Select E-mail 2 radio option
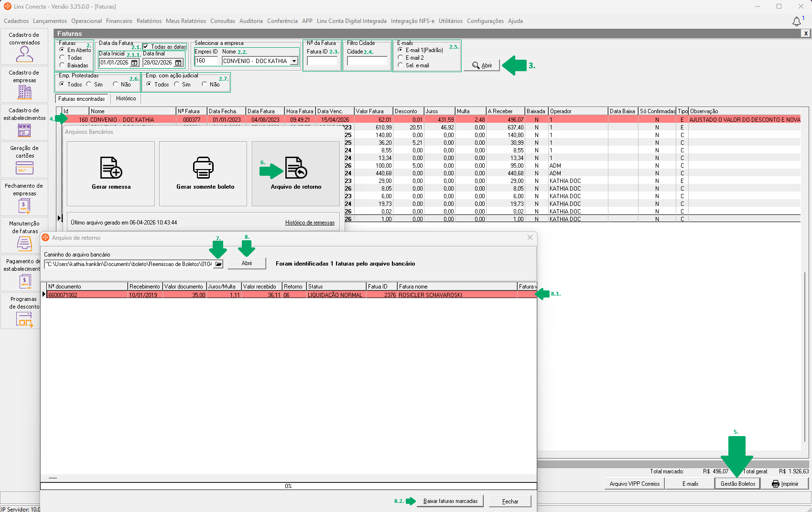The height and width of the screenshot is (512, 812). pyautogui.click(x=401, y=58)
